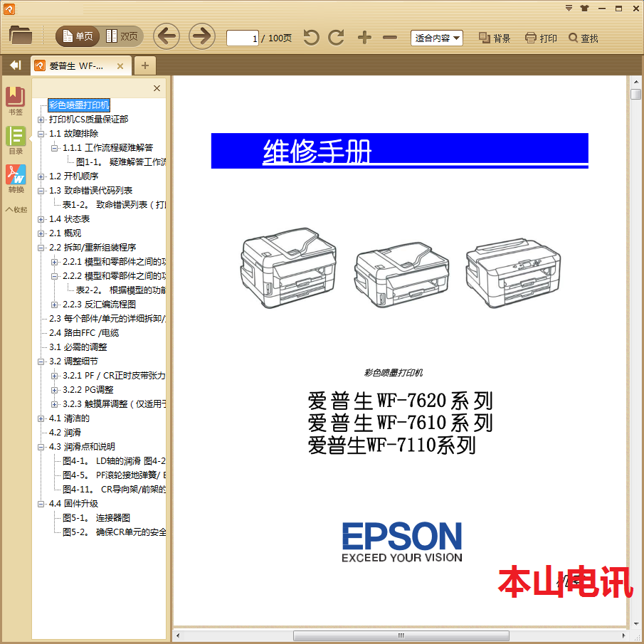Open outline entry 表1-2。致命错误列表
The image size is (644, 644).
(114, 205)
